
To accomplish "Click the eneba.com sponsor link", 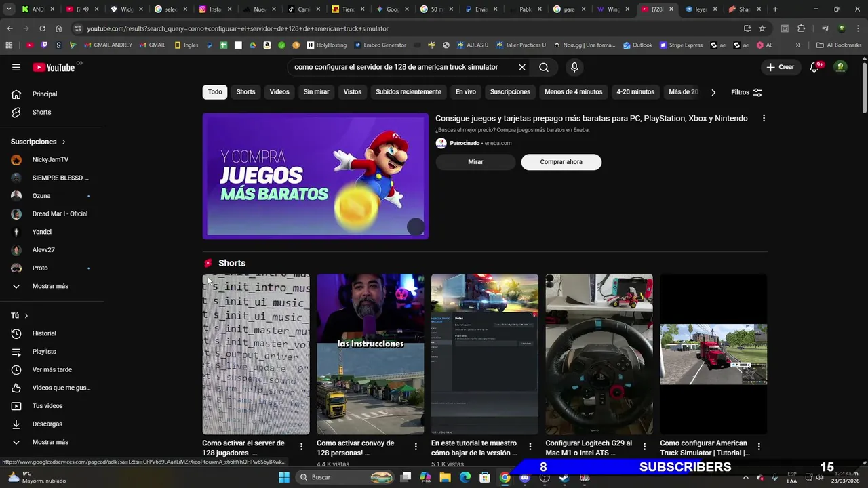I will pos(498,143).
